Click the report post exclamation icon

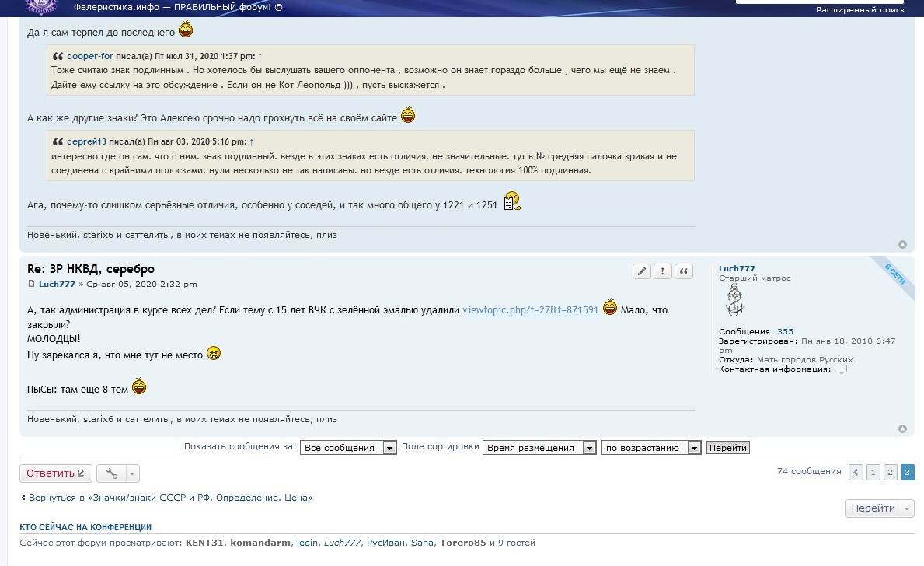(x=663, y=271)
